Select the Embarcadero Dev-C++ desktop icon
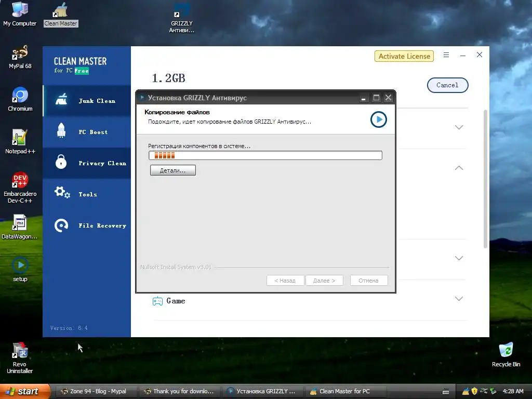The width and height of the screenshot is (532, 399). 20,188
